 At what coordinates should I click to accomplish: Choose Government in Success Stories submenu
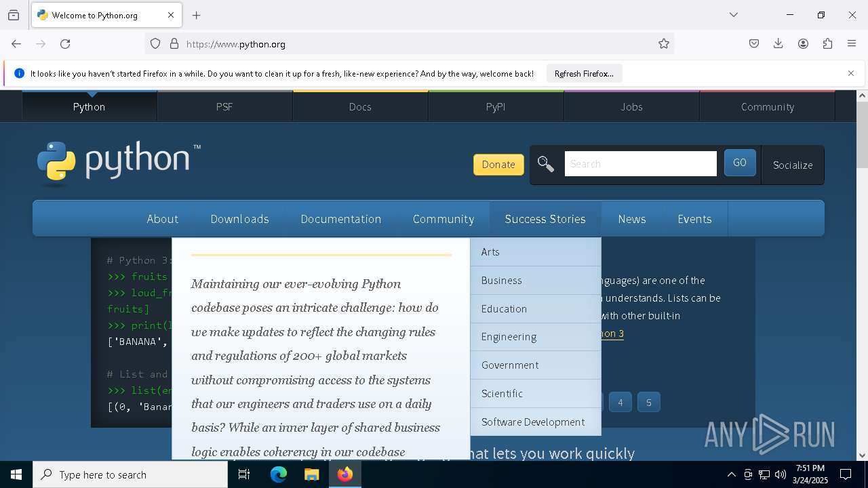536,365
